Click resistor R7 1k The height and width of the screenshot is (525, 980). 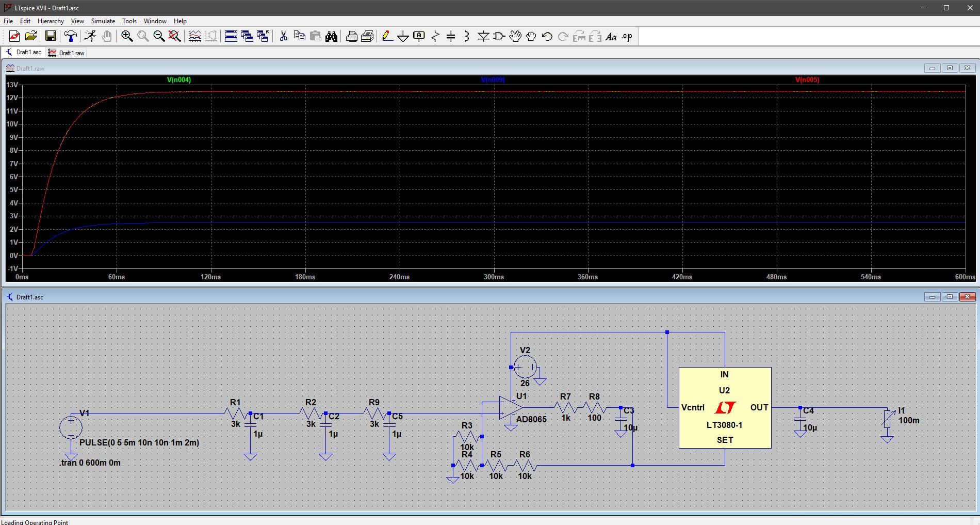(x=566, y=407)
